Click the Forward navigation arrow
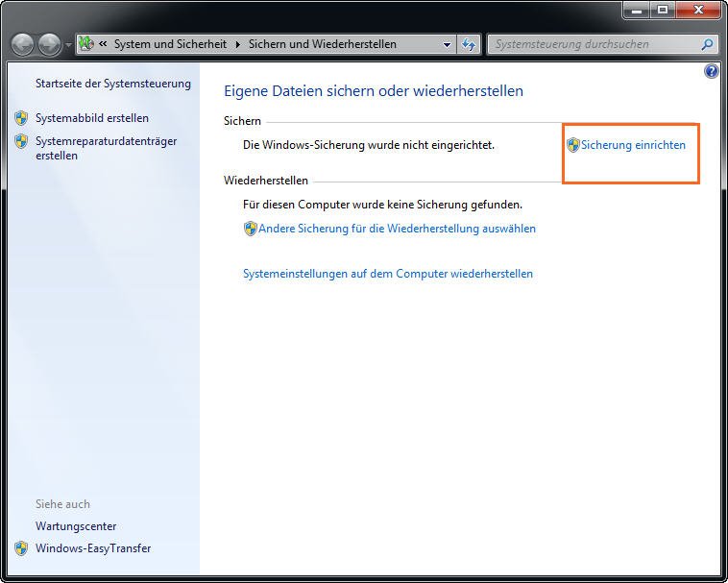This screenshot has height=583, width=728. point(50,44)
